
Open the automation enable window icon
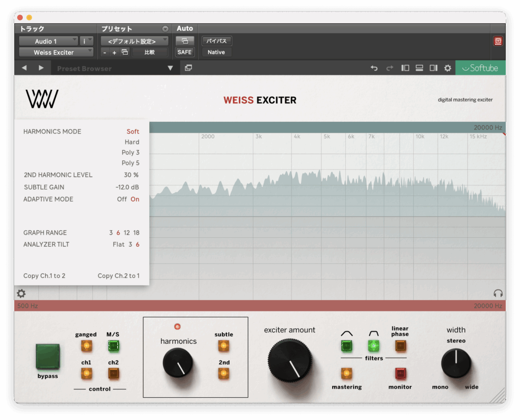click(185, 41)
